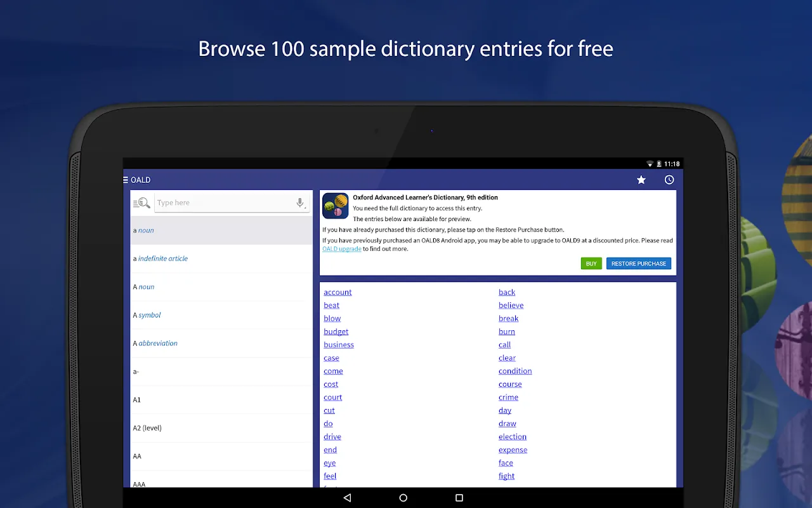Check the battery status icon

tap(659, 164)
